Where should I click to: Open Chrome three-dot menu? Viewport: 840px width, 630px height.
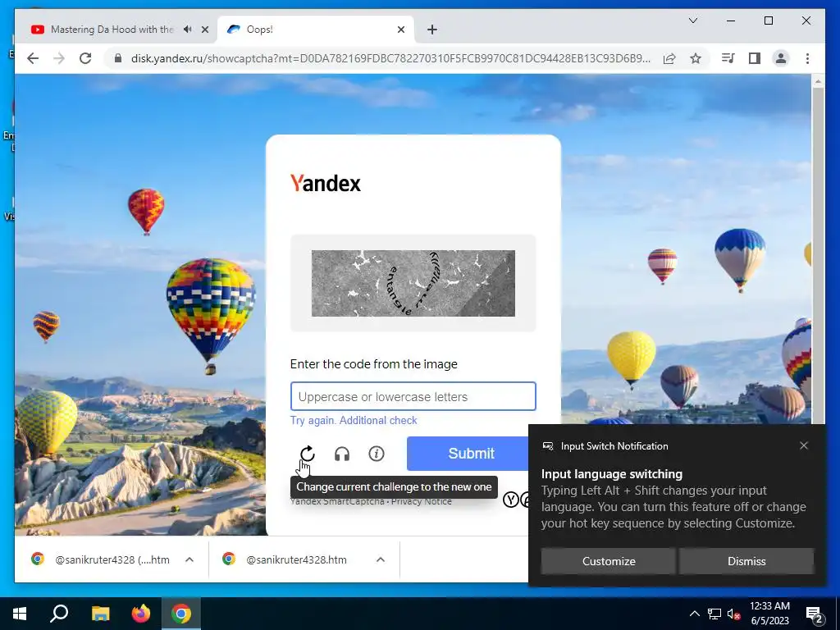tap(807, 58)
